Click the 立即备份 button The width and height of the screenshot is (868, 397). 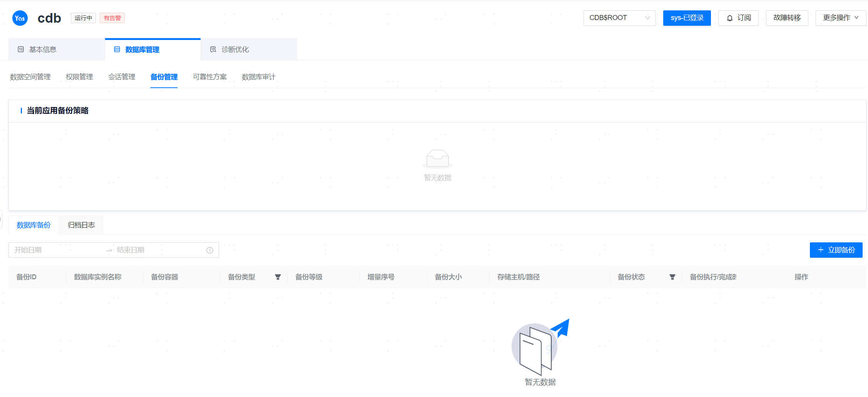point(836,250)
